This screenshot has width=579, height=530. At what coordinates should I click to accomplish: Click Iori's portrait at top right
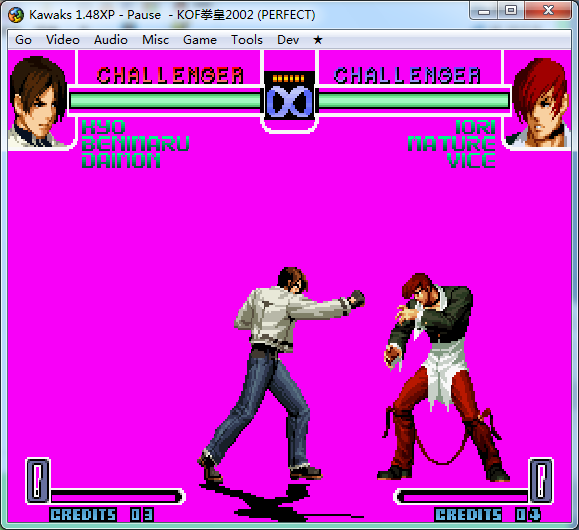[x=539, y=103]
